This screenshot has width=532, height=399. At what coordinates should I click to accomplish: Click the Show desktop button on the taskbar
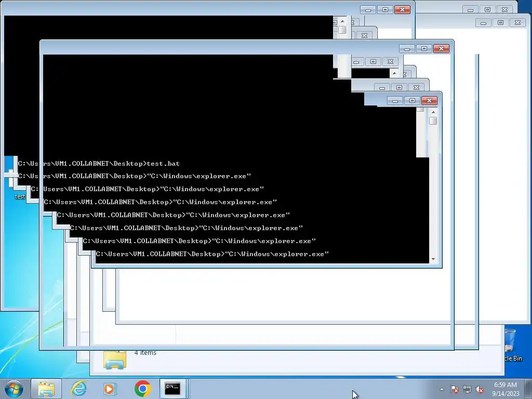(528, 389)
